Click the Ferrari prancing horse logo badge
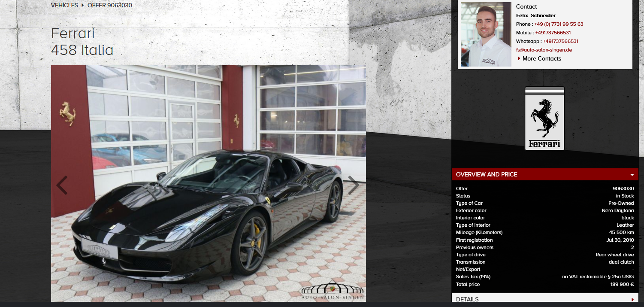Image resolution: width=644 pixels, height=307 pixels. pyautogui.click(x=544, y=119)
